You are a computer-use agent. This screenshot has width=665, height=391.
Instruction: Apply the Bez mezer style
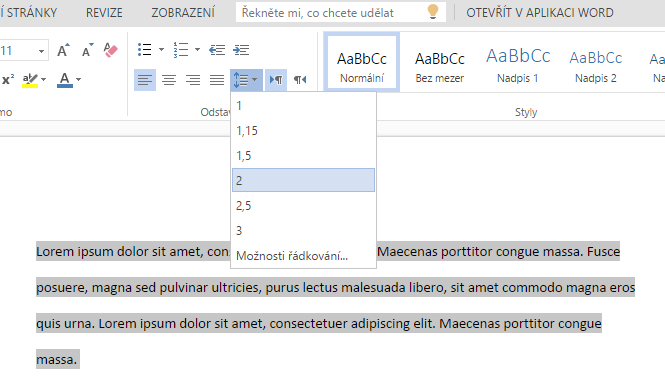coord(440,63)
